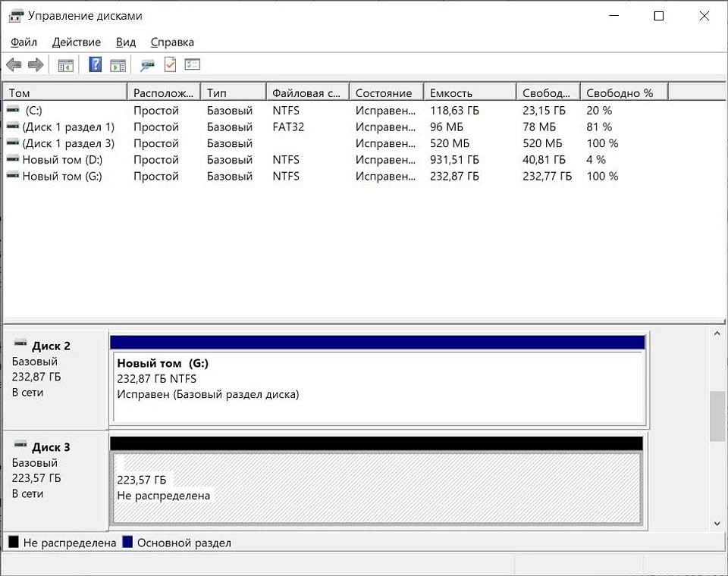The image size is (728, 576).
Task: Select the (C:) volume name
Action: (33, 111)
